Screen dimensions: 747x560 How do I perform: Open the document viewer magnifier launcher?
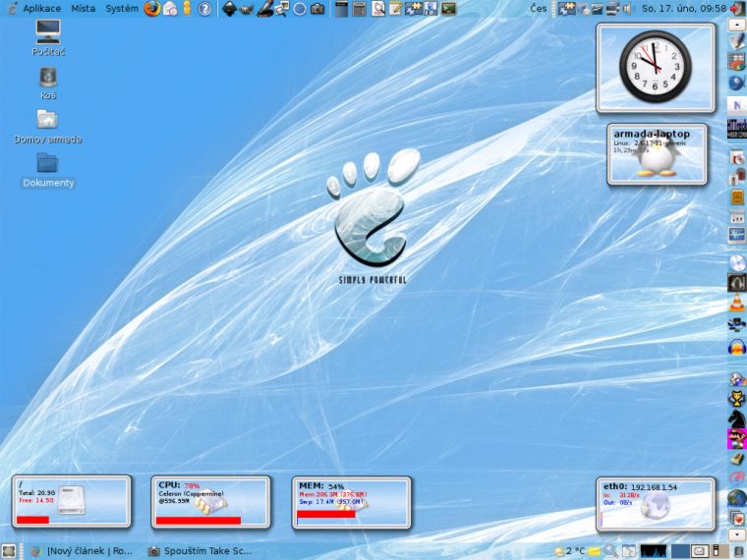378,9
